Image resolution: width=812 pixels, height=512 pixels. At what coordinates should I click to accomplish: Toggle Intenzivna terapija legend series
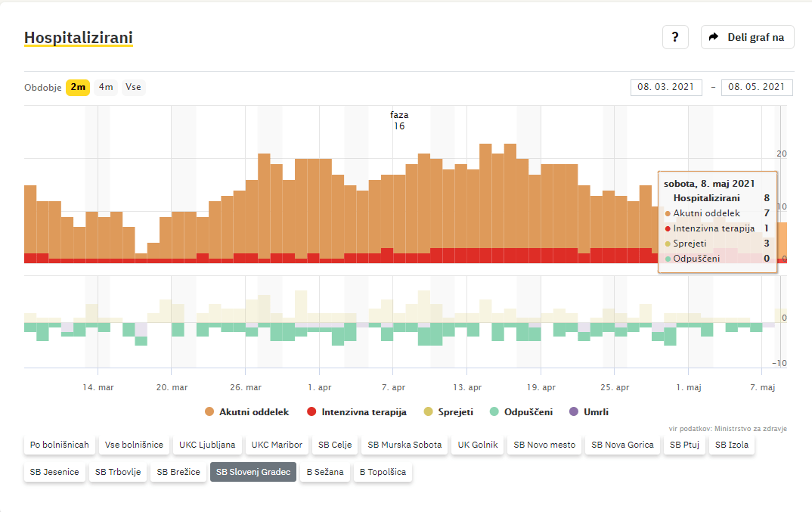(x=356, y=412)
